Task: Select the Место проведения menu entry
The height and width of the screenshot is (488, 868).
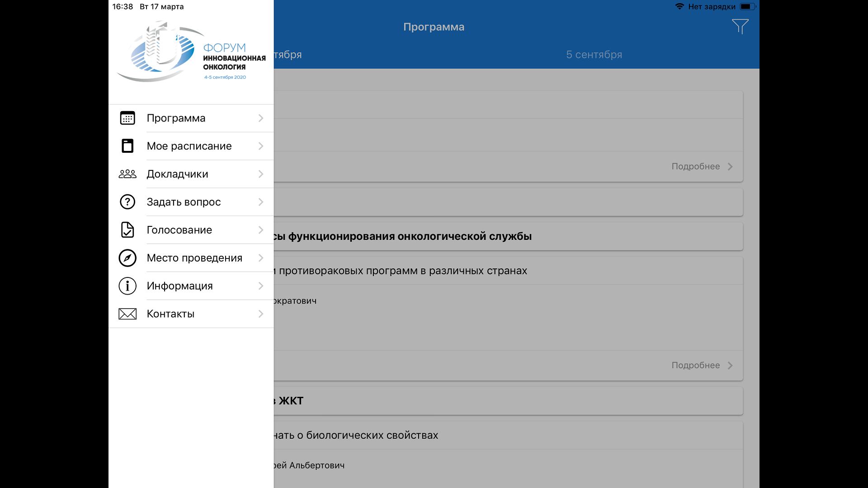Action: [194, 258]
